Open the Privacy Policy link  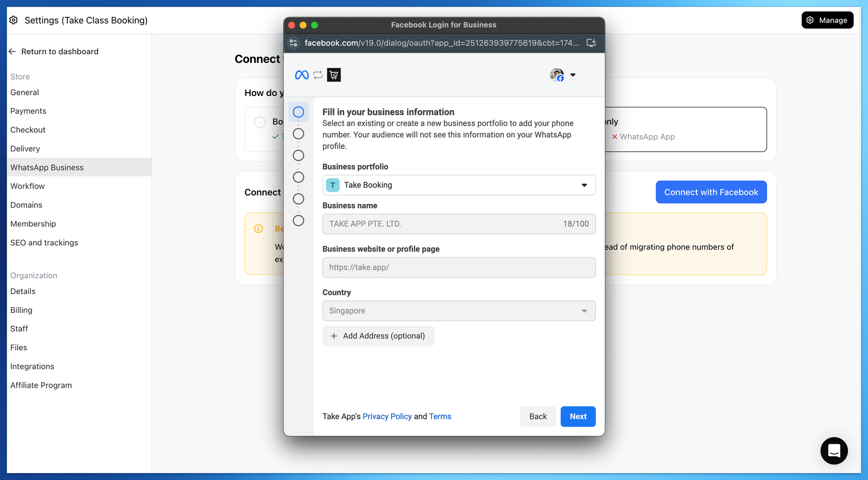tap(387, 417)
